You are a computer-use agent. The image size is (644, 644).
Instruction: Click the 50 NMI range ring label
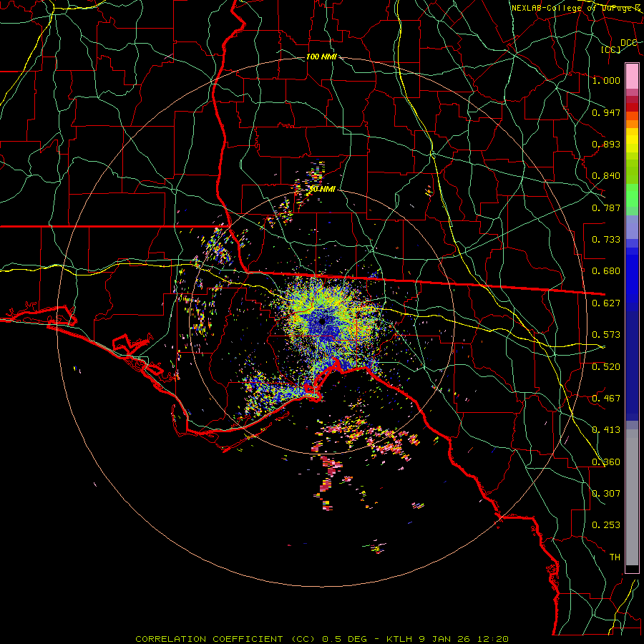pos(321,190)
